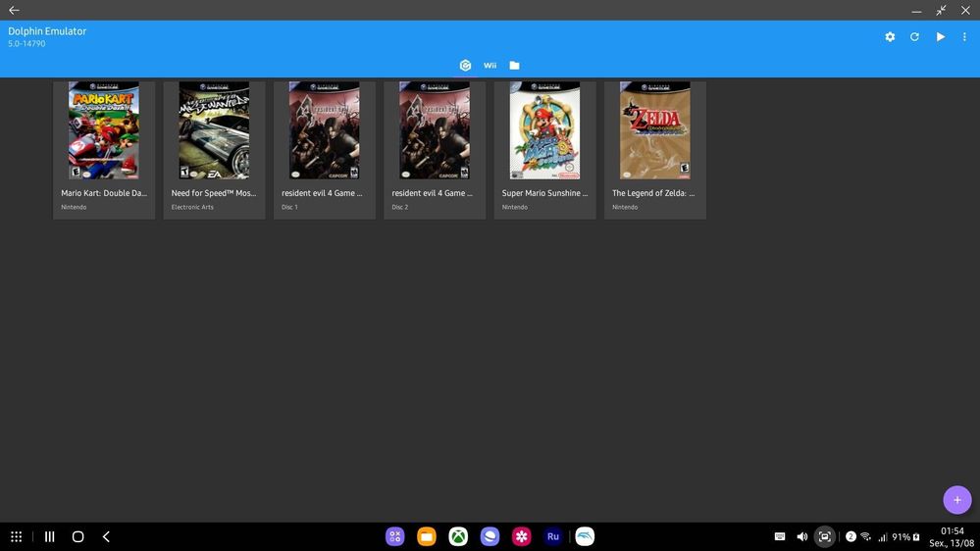Open the pink flower Gallery app
The width and height of the screenshot is (980, 551).
pyautogui.click(x=521, y=536)
